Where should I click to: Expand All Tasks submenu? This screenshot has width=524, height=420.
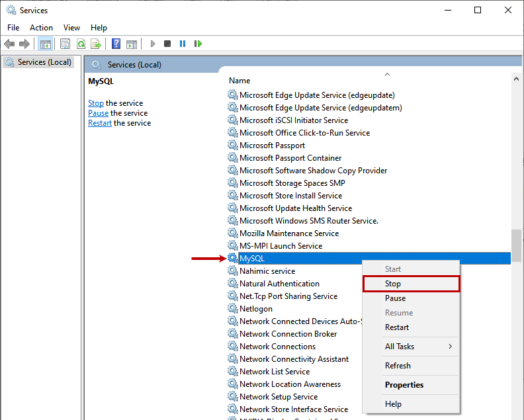click(411, 347)
